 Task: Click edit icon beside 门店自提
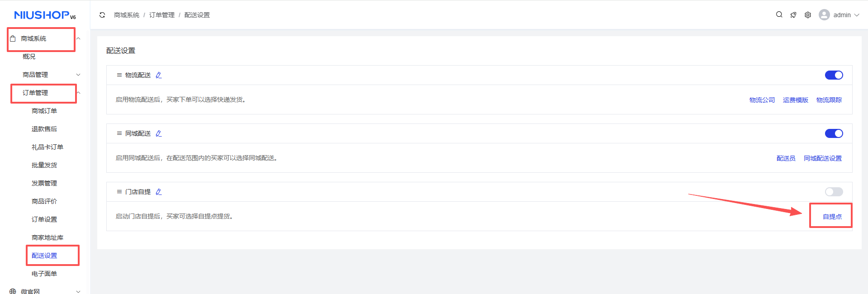point(159,192)
